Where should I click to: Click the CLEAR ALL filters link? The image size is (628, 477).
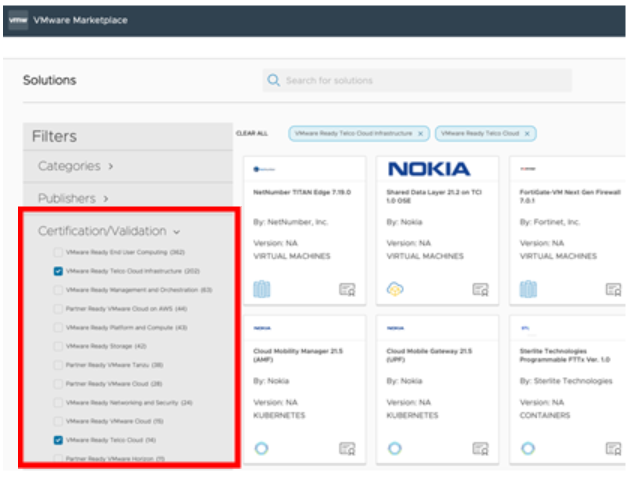coord(251,133)
